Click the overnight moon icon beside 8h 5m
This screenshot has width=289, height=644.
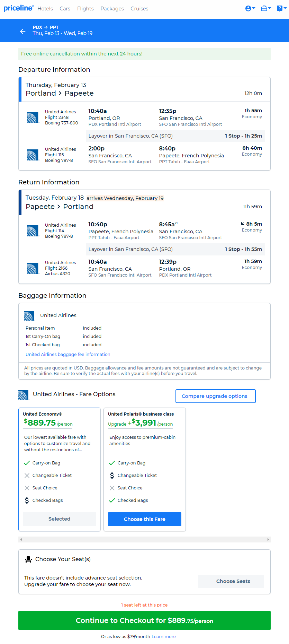[x=243, y=224]
